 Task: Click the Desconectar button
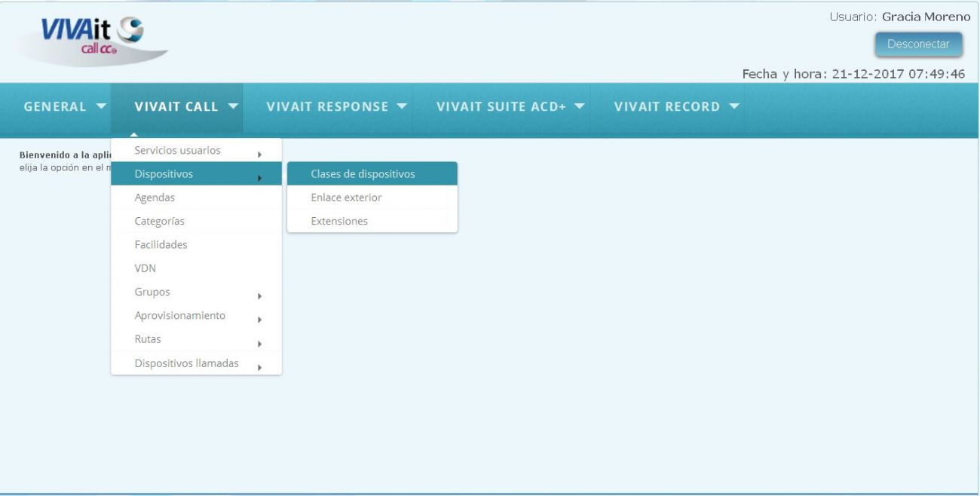(x=918, y=44)
